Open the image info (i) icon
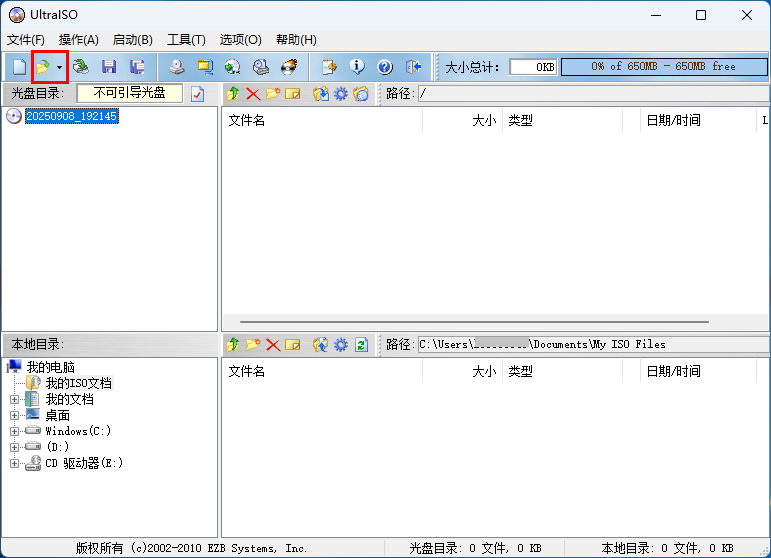771x558 pixels. coord(357,67)
